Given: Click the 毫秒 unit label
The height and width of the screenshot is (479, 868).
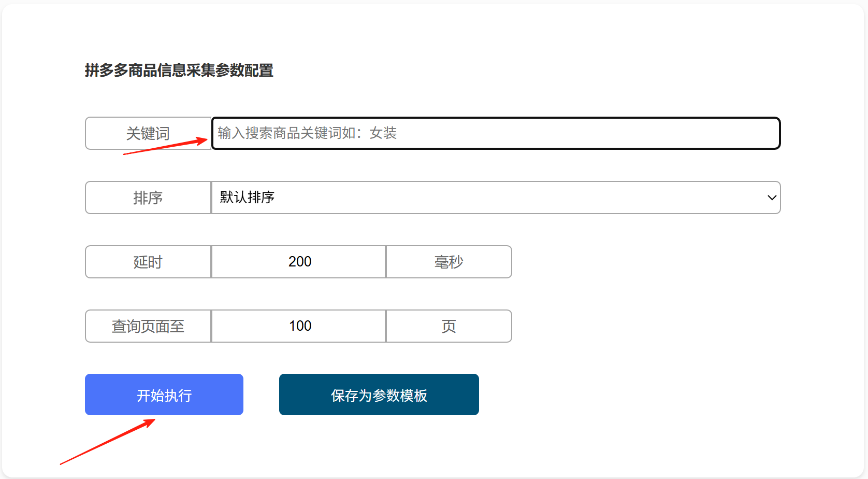Looking at the screenshot, I should pos(449,262).
